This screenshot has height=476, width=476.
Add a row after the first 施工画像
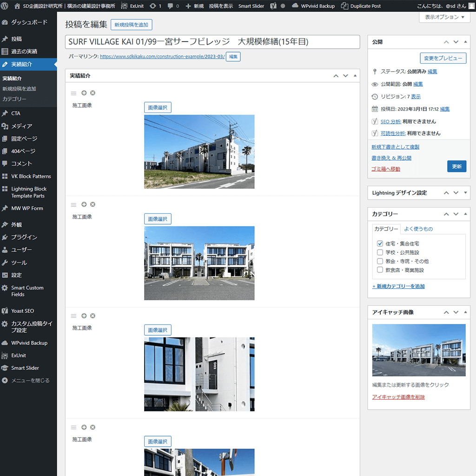tap(84, 93)
